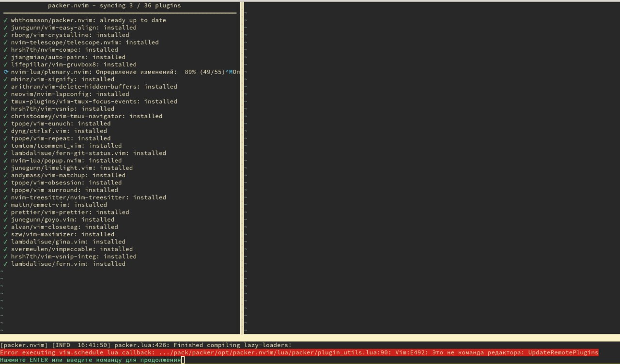Select the lifepillar/vim-gruvbox8 installed line
This screenshot has width=620, height=364.
tap(70, 64)
